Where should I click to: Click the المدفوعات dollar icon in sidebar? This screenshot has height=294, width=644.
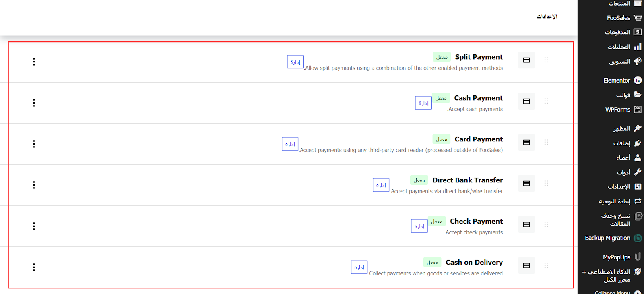pos(638,32)
